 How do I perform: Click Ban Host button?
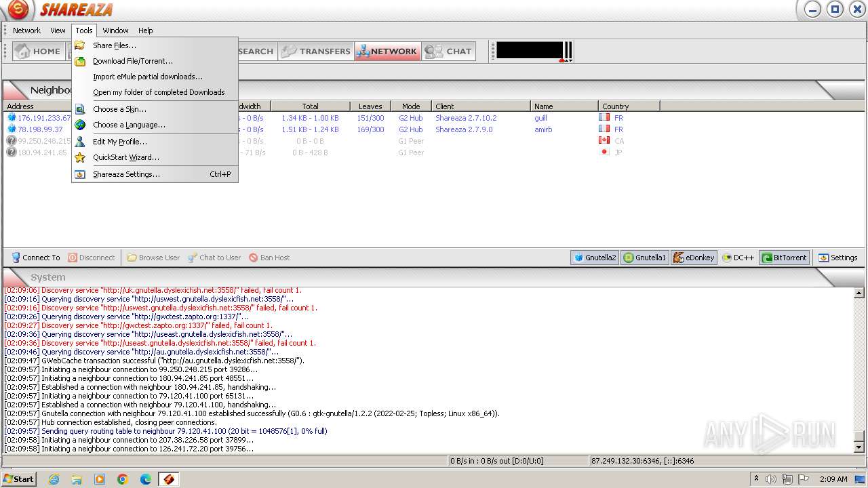point(269,258)
